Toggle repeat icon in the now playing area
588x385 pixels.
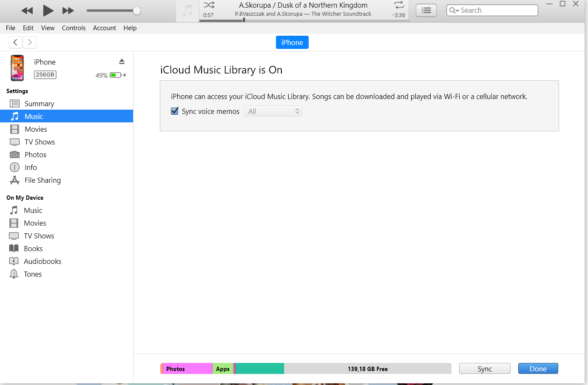click(399, 5)
